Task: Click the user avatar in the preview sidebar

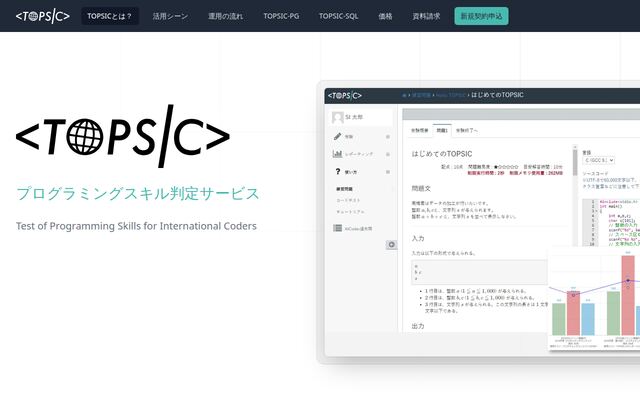Action: pos(338,118)
